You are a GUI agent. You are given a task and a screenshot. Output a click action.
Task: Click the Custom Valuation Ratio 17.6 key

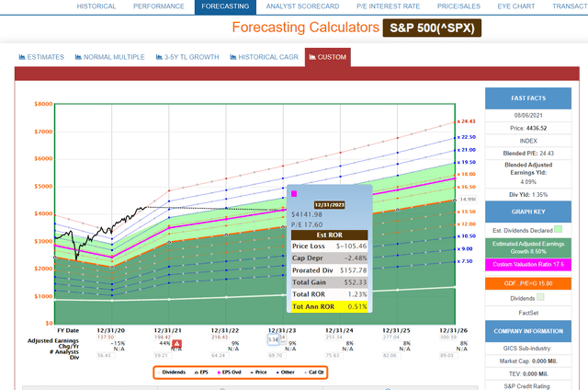click(x=528, y=264)
